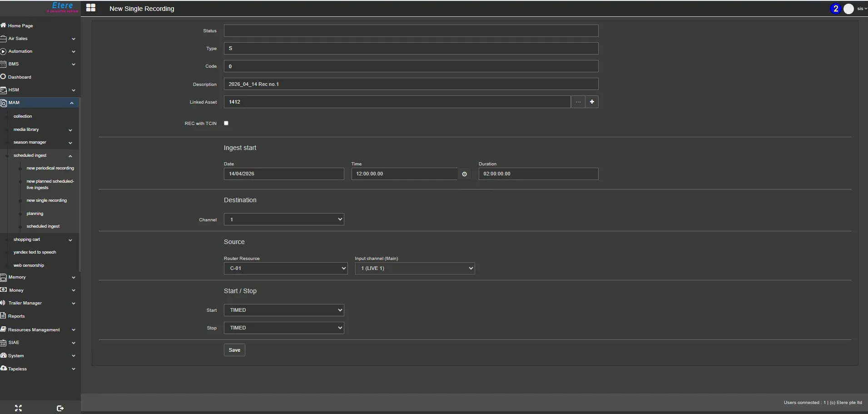Screen dimensions: 868x414
Task: Open the Input channel (Main) dropdown
Action: click(x=415, y=268)
